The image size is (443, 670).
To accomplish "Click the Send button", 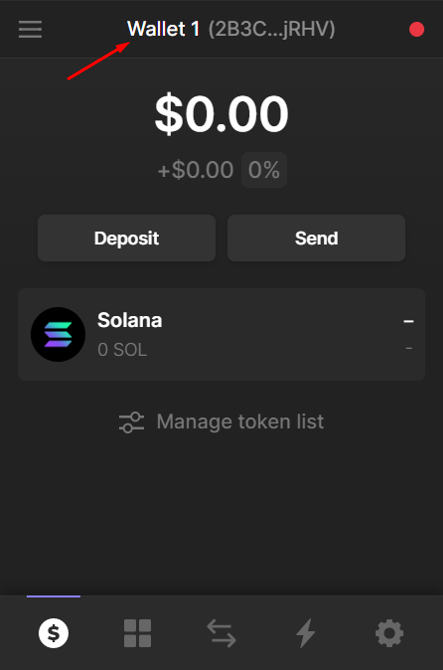I will [316, 238].
